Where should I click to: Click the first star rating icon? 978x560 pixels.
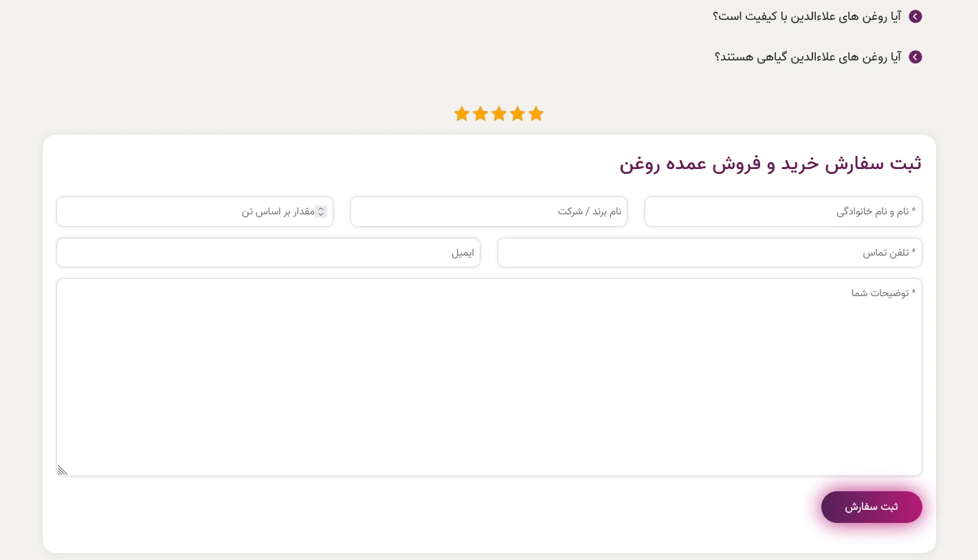click(462, 114)
